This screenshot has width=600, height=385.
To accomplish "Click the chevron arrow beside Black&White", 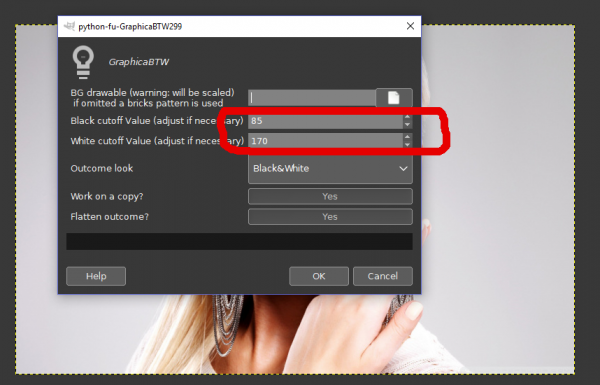I will [x=403, y=168].
